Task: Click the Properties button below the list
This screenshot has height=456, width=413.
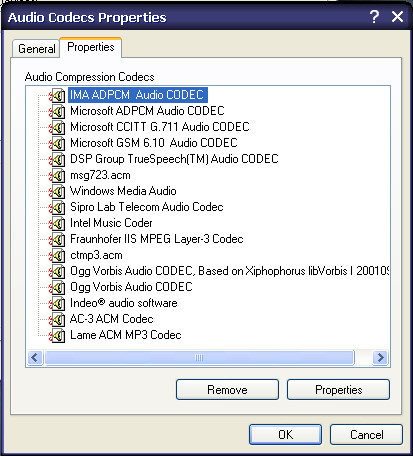Action: 338,389
